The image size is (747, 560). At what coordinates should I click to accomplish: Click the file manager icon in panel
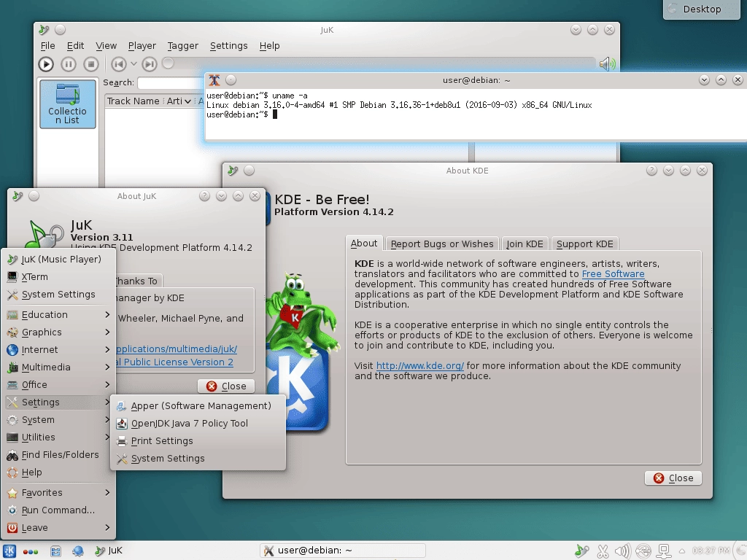click(x=55, y=551)
